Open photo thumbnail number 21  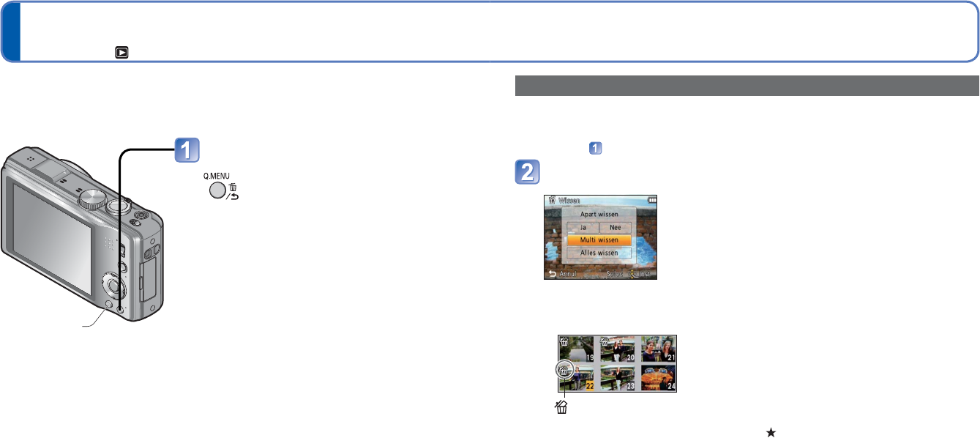pyautogui.click(x=658, y=349)
